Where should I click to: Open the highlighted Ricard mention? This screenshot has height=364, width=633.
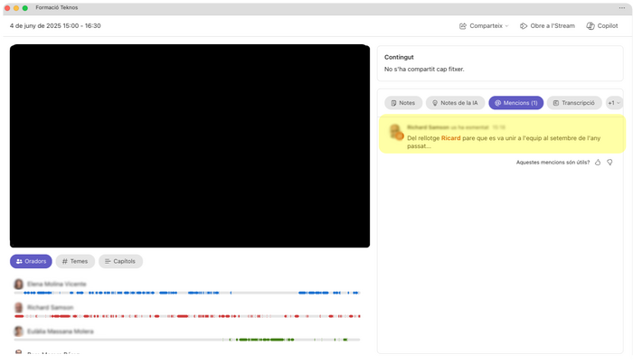pos(502,135)
